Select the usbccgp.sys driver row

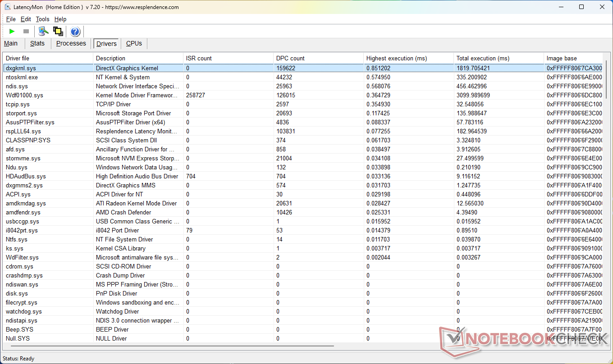pos(302,221)
